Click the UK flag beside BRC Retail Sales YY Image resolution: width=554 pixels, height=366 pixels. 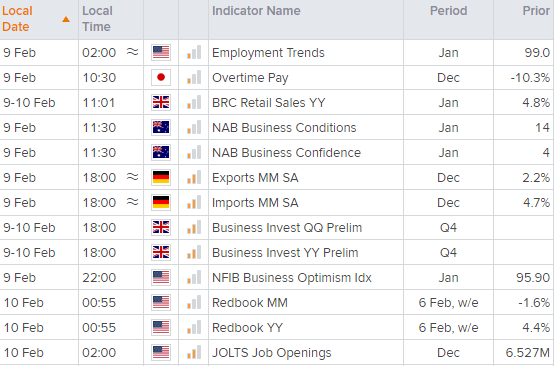[x=161, y=102]
